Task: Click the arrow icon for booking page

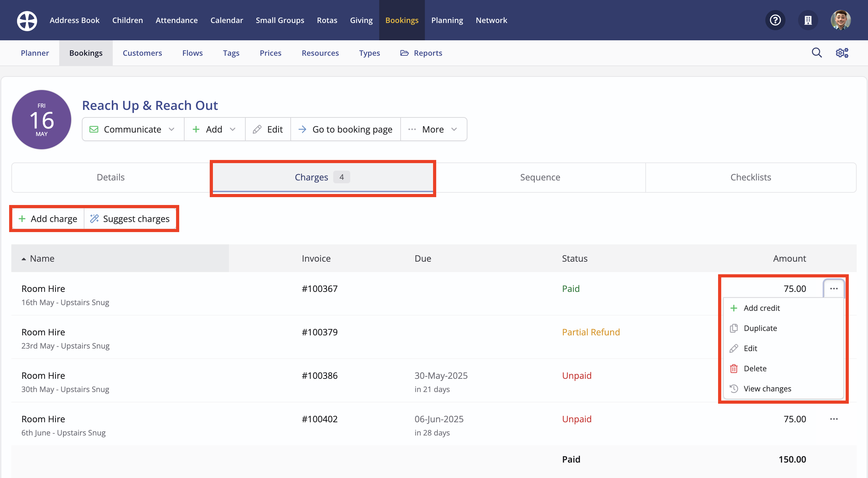Action: pos(302,129)
